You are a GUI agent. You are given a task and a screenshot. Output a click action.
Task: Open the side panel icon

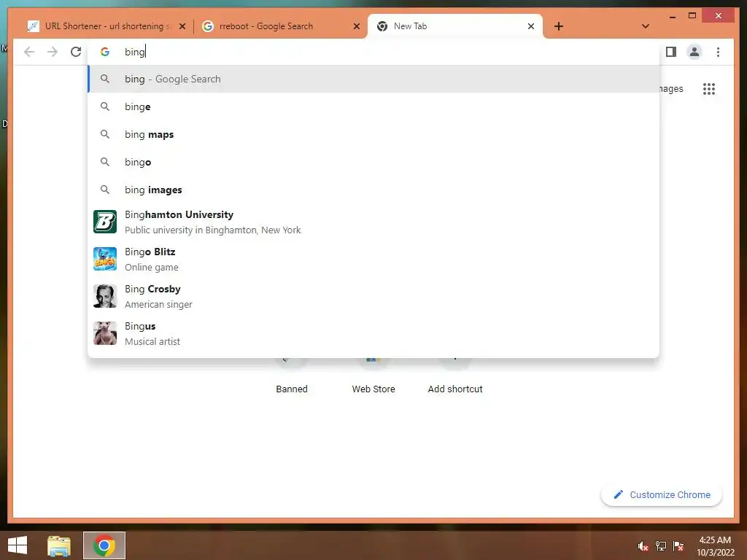point(671,52)
